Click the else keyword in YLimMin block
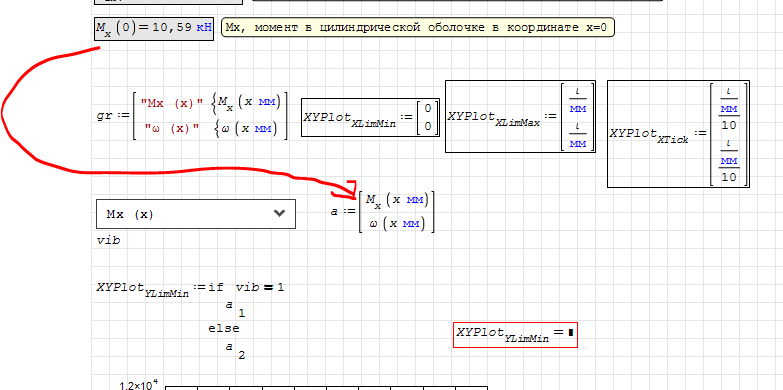 (224, 329)
